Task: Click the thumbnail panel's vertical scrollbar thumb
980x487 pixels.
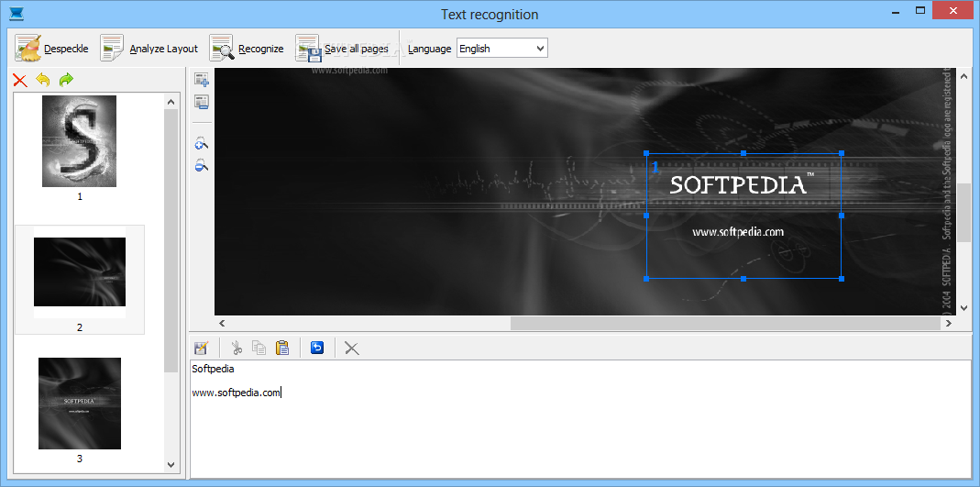Action: tap(171, 240)
